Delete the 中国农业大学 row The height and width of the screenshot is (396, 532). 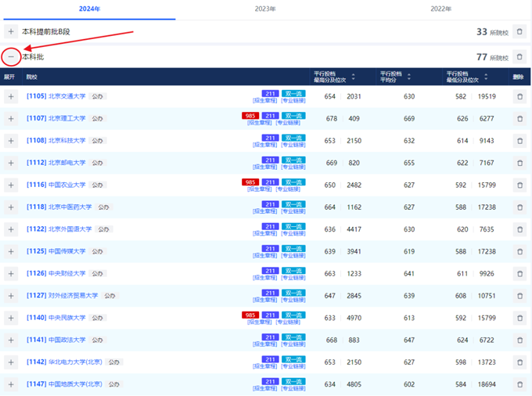[519, 185]
